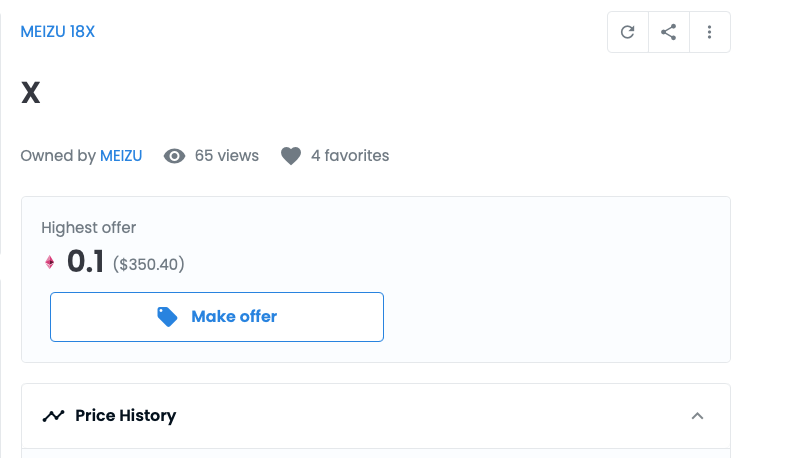
Task: Click the Owned by text
Action: coord(58,156)
